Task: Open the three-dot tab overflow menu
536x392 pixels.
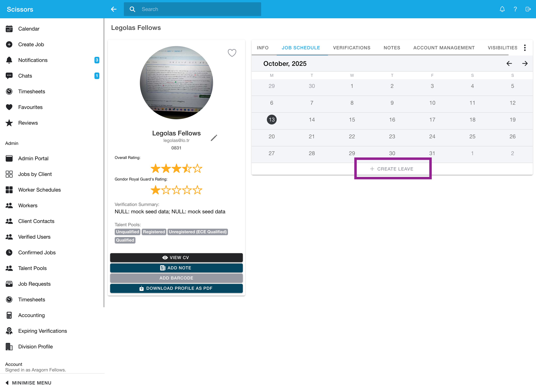Action: point(525,48)
